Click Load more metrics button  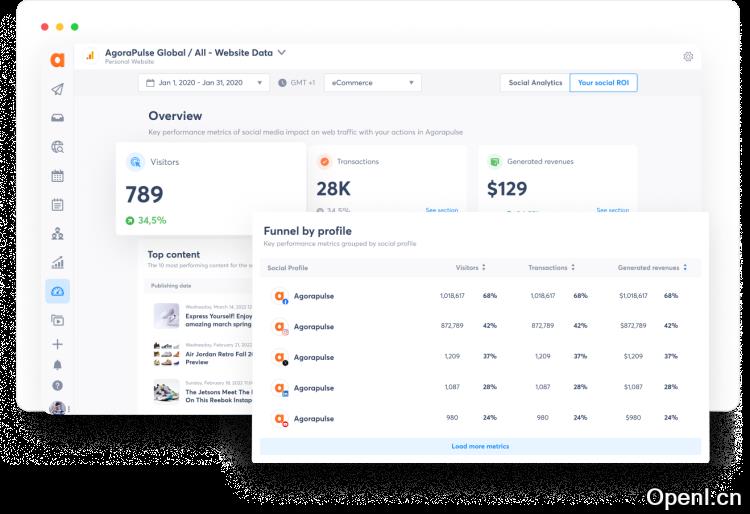coord(480,446)
